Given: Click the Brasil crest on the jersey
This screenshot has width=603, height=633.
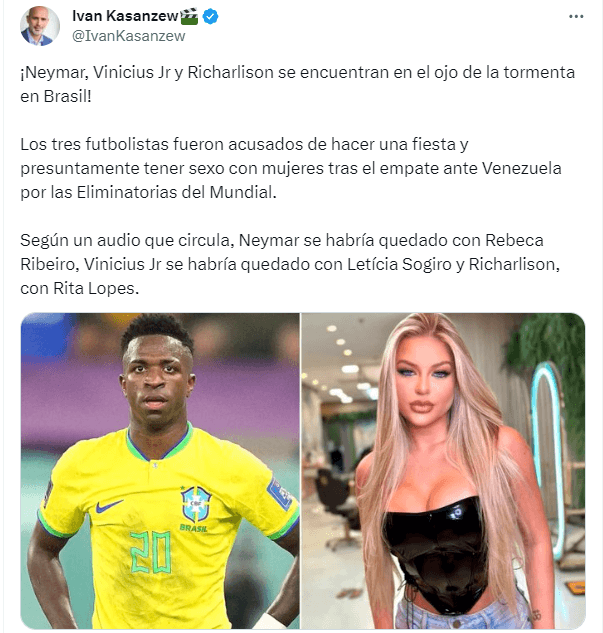Looking at the screenshot, I should [196, 505].
